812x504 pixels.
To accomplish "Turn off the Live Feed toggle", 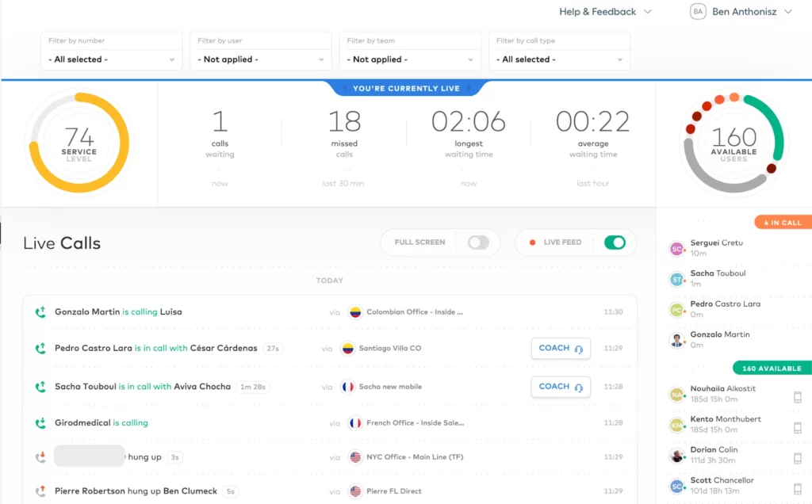I will [615, 242].
